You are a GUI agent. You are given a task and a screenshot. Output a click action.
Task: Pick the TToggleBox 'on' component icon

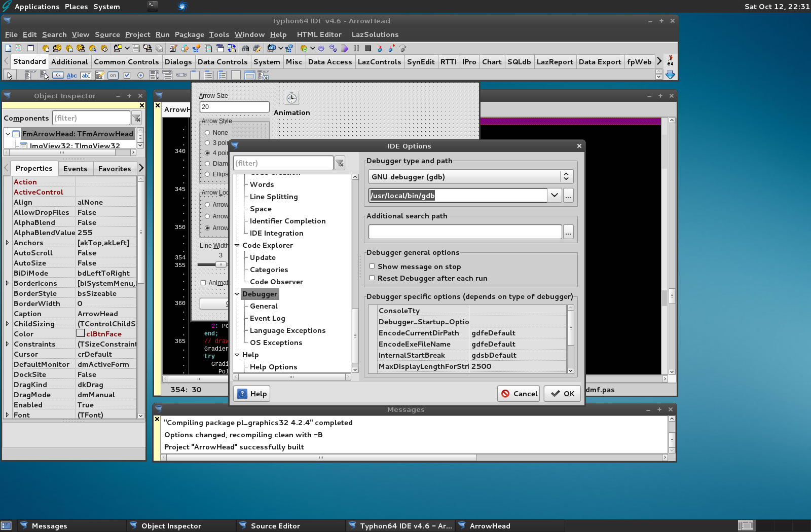tap(113, 75)
